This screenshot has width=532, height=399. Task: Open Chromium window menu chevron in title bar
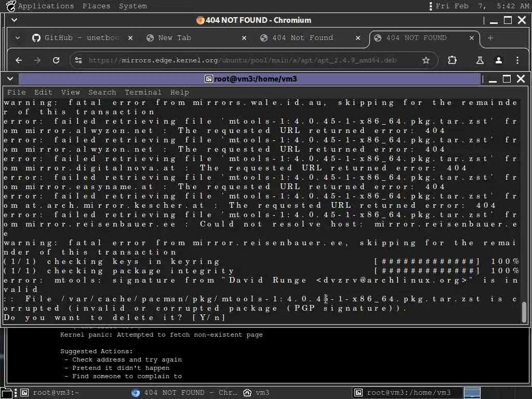pos(14,20)
